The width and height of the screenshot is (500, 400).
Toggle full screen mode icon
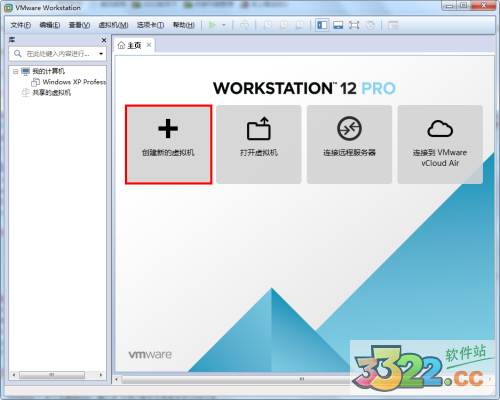coord(354,25)
